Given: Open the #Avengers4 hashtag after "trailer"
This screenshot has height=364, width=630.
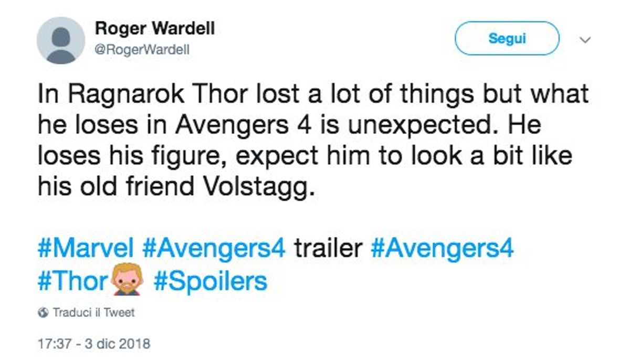Looking at the screenshot, I should [x=442, y=248].
